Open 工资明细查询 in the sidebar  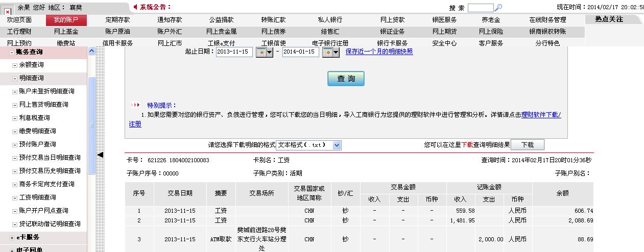(37, 197)
